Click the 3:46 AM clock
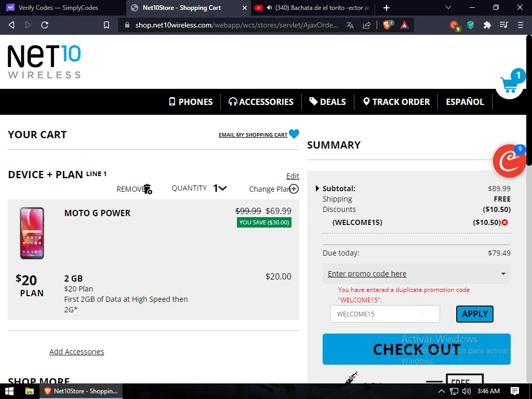 (x=488, y=391)
